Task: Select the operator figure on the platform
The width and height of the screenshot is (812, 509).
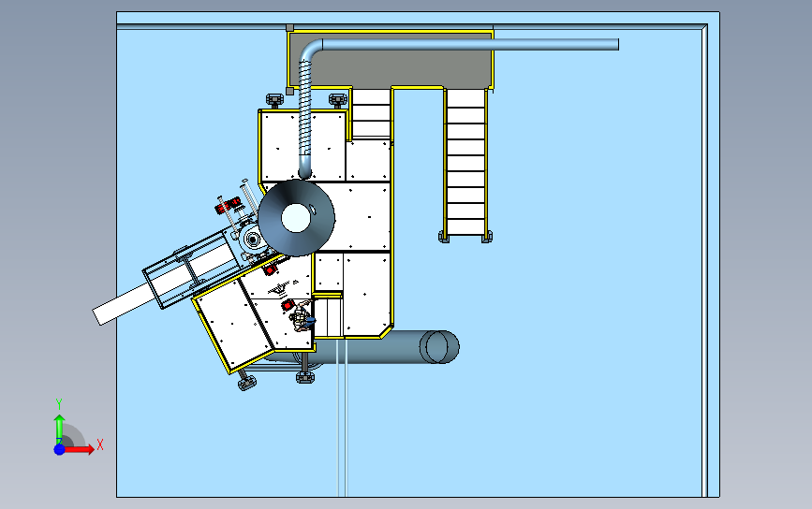Action: (x=302, y=316)
